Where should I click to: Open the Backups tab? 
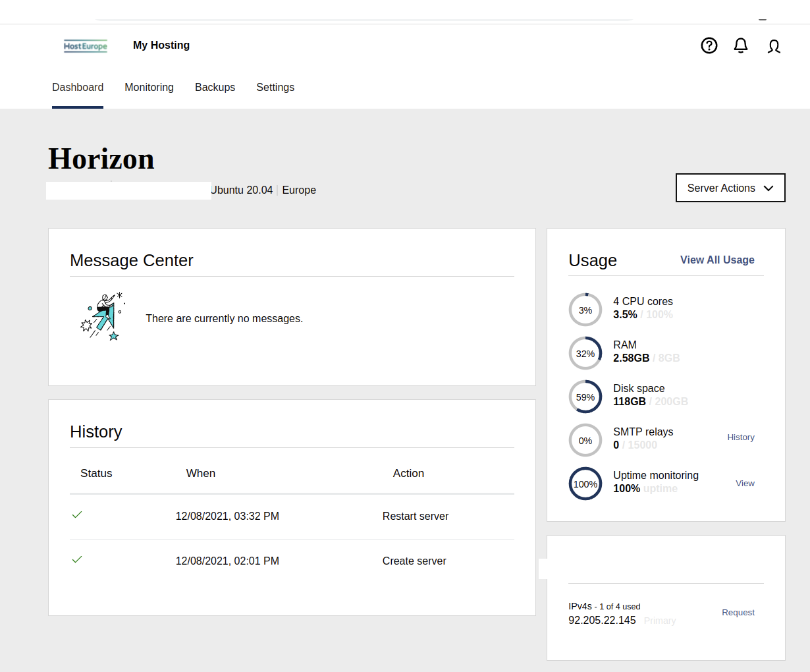click(215, 88)
